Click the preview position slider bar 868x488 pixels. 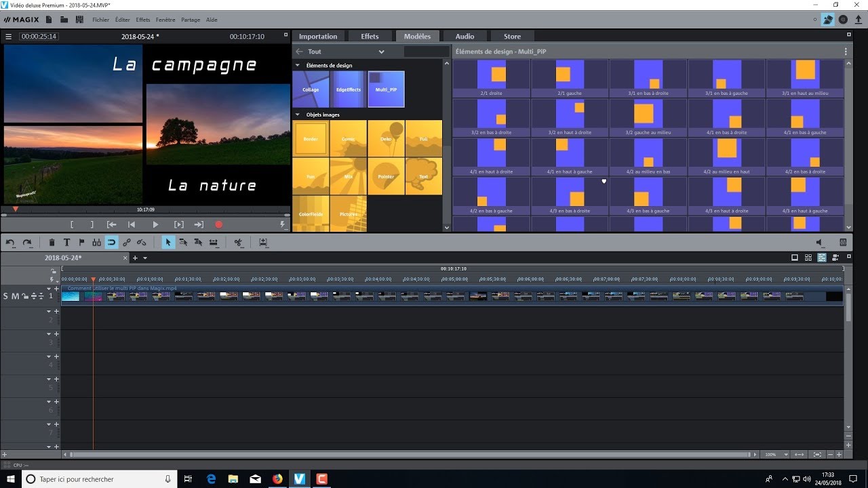(145, 215)
